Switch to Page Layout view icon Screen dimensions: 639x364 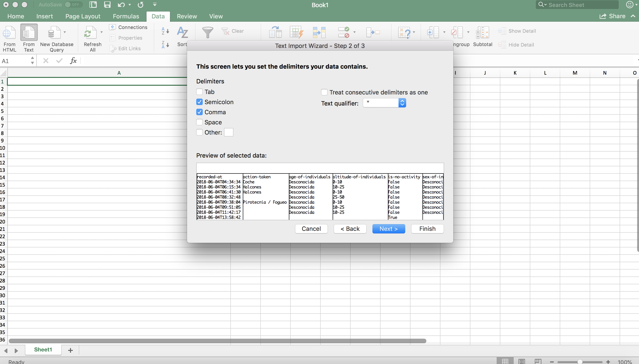click(521, 361)
